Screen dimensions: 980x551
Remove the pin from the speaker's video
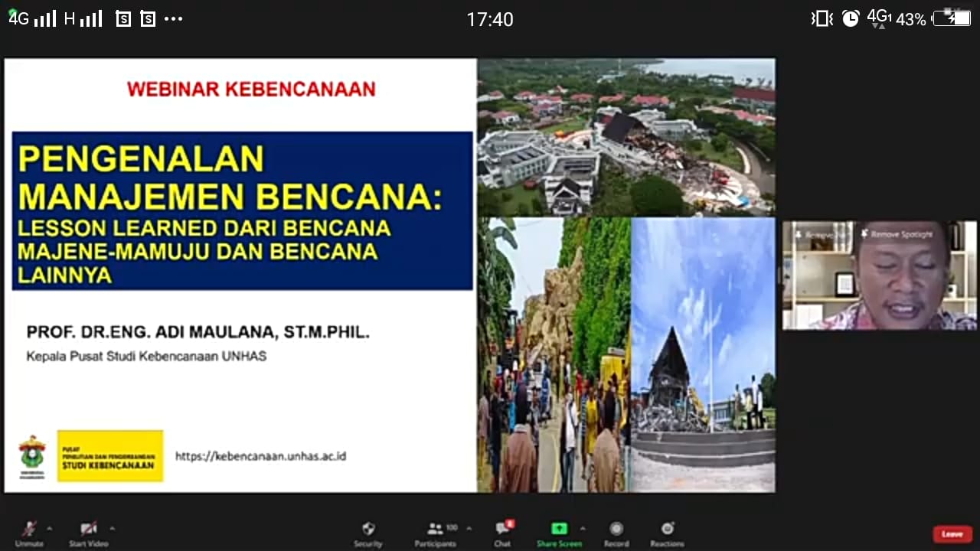[818, 234]
